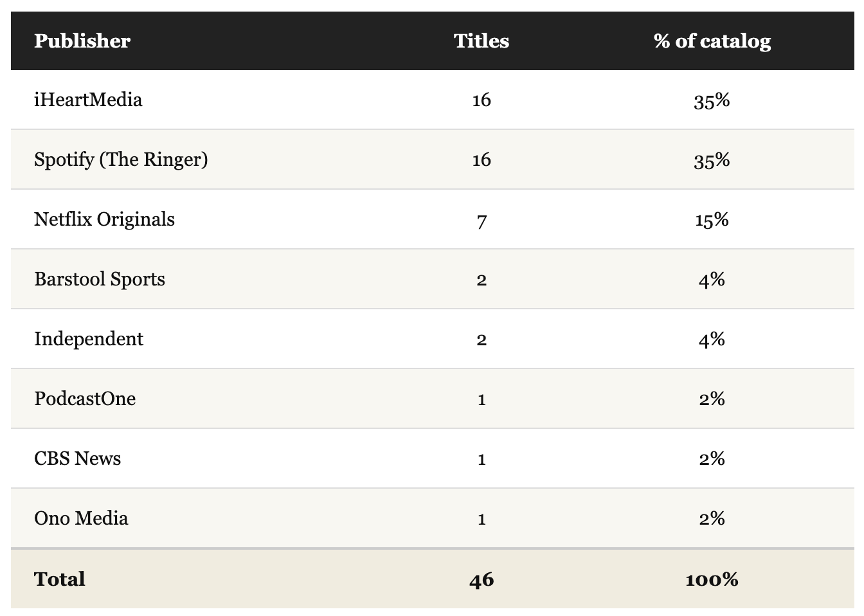Select iHeartMedia's 35% catalog share
The height and width of the screenshot is (616, 864).
[712, 100]
